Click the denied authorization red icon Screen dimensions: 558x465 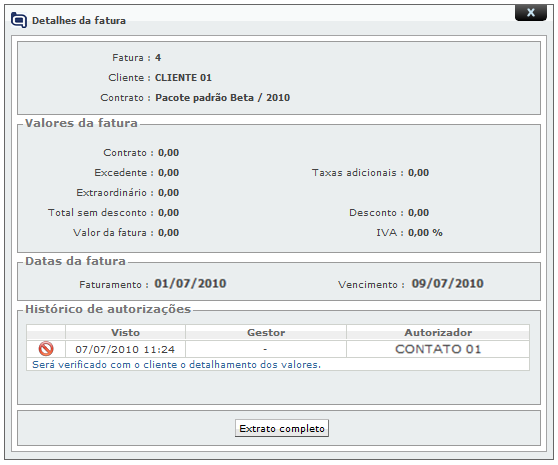tap(46, 349)
